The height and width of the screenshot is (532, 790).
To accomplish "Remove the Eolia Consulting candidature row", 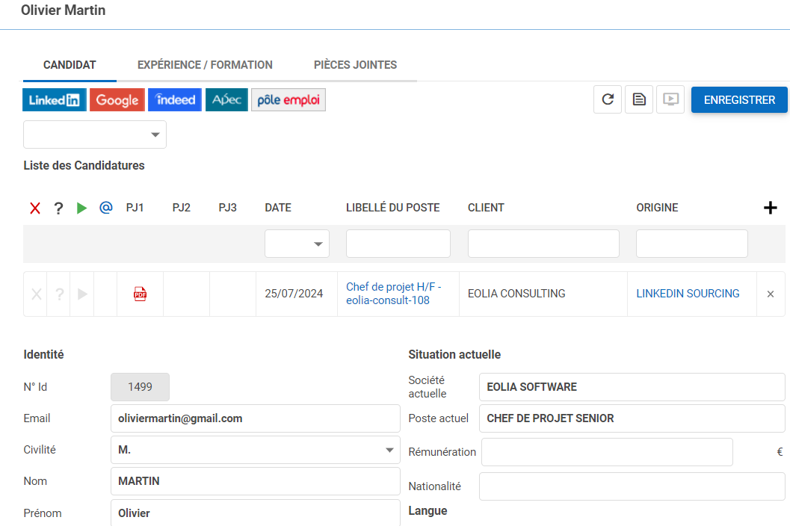I will 771,294.
